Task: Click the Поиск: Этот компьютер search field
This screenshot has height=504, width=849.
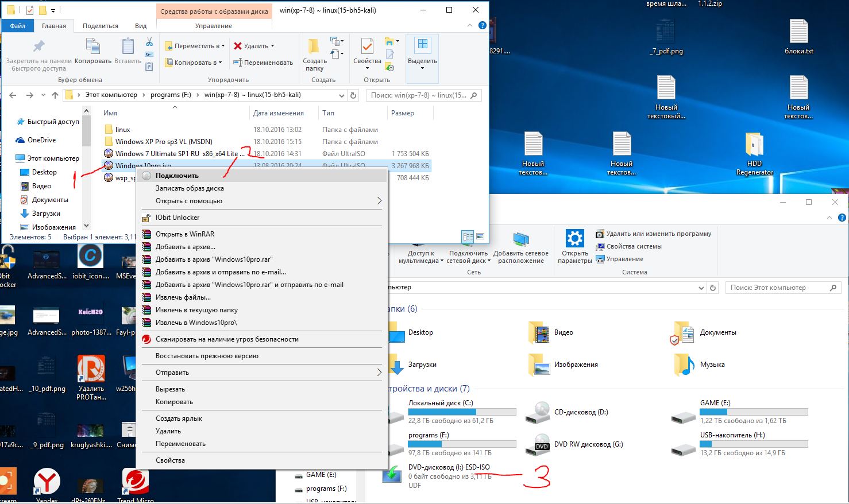Action: (781, 287)
